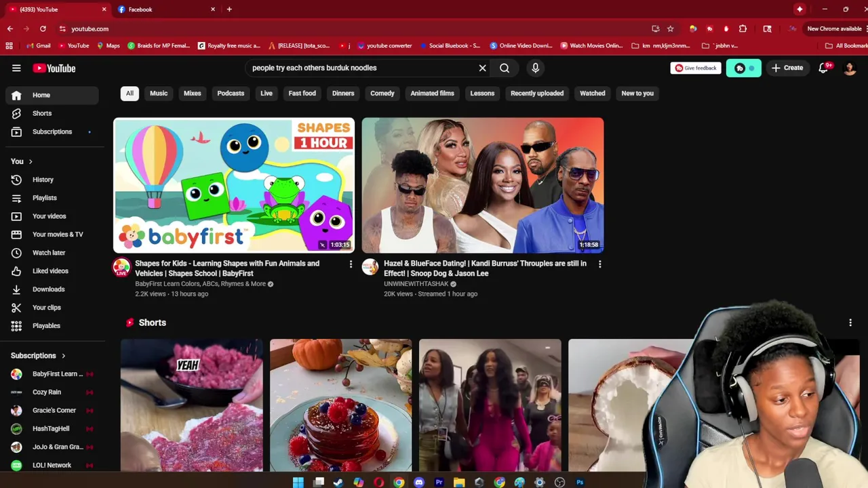Click the Shapes for Kids video title

click(227, 268)
